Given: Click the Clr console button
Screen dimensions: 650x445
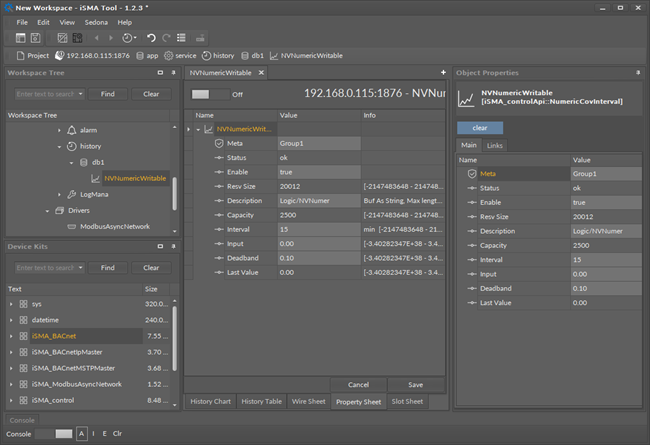Looking at the screenshot, I should pyautogui.click(x=117, y=434).
